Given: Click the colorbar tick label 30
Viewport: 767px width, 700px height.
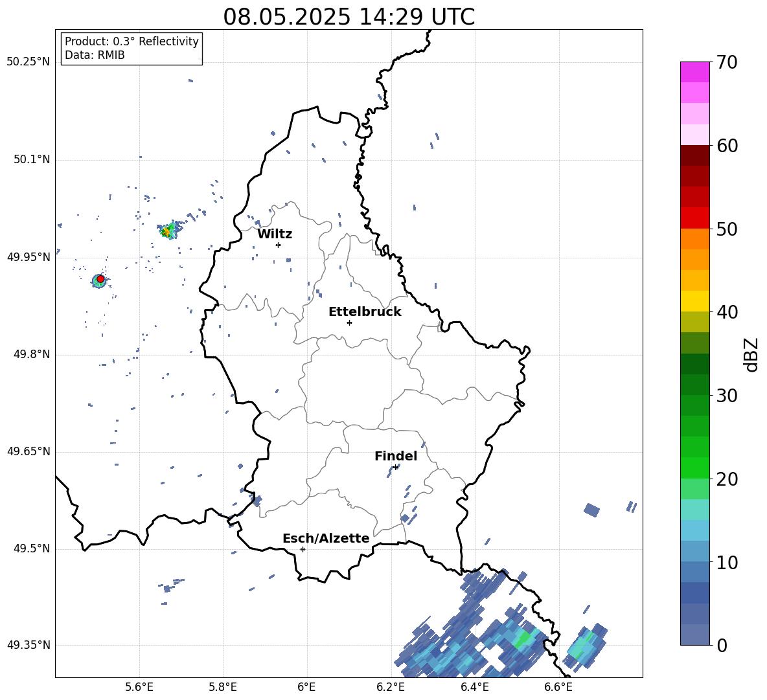Looking at the screenshot, I should click(x=727, y=396).
